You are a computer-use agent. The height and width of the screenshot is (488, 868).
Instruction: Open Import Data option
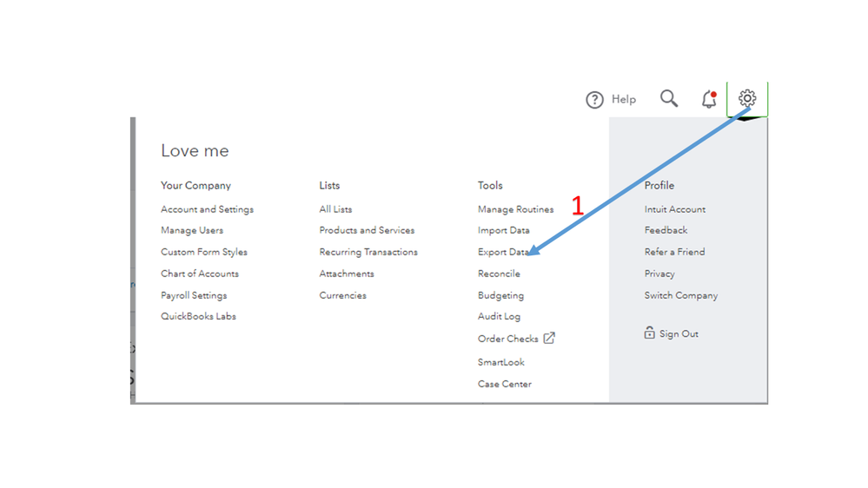pyautogui.click(x=503, y=230)
